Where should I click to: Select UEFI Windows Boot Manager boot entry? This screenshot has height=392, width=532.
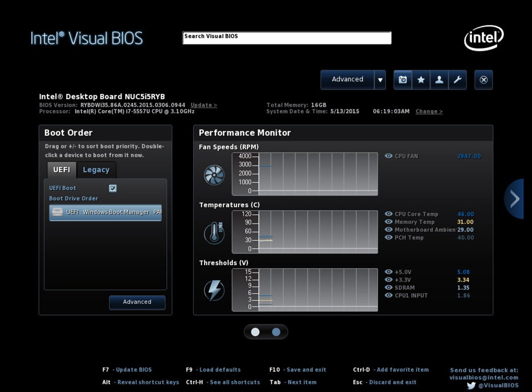click(x=105, y=212)
